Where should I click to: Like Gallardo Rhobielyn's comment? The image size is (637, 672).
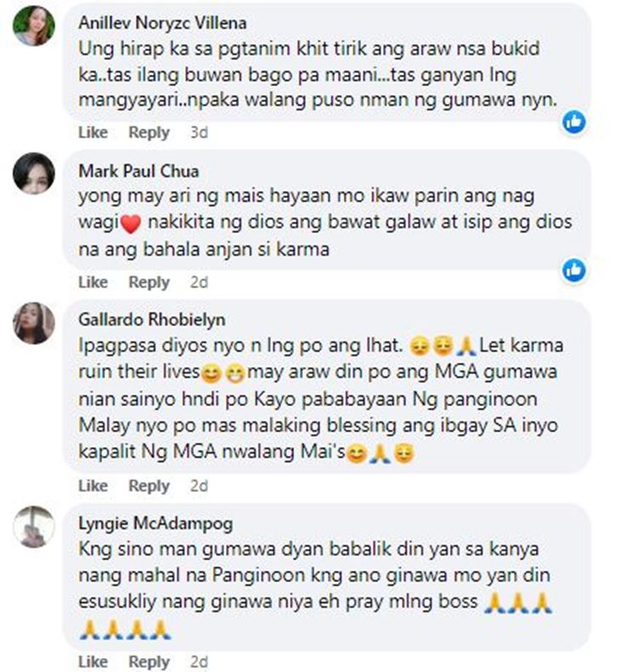coord(93,486)
